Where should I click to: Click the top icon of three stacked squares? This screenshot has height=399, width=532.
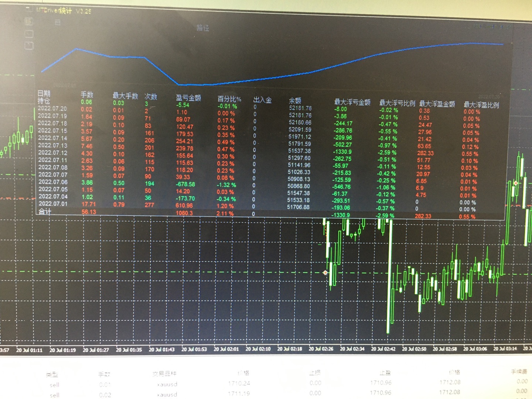point(29,21)
